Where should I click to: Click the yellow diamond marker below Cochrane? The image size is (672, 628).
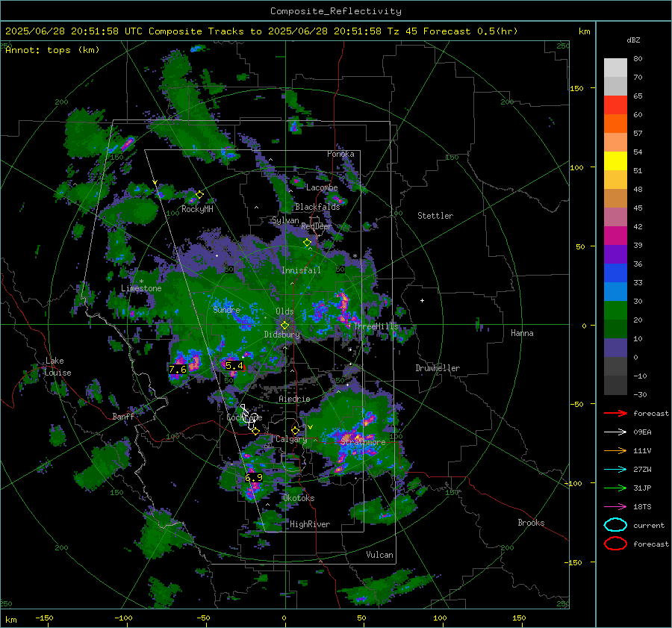click(255, 432)
